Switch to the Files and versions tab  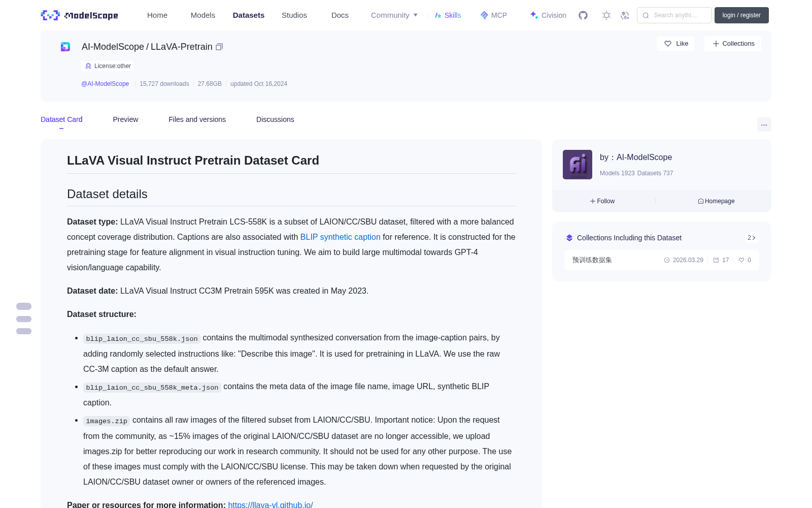(197, 119)
